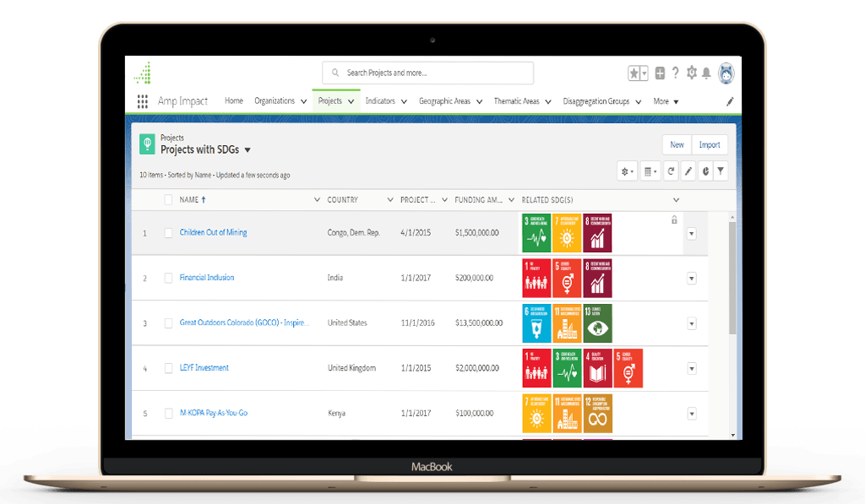Select the Great Outdoors Colorado row checkbox
The width and height of the screenshot is (865, 504).
point(168,323)
